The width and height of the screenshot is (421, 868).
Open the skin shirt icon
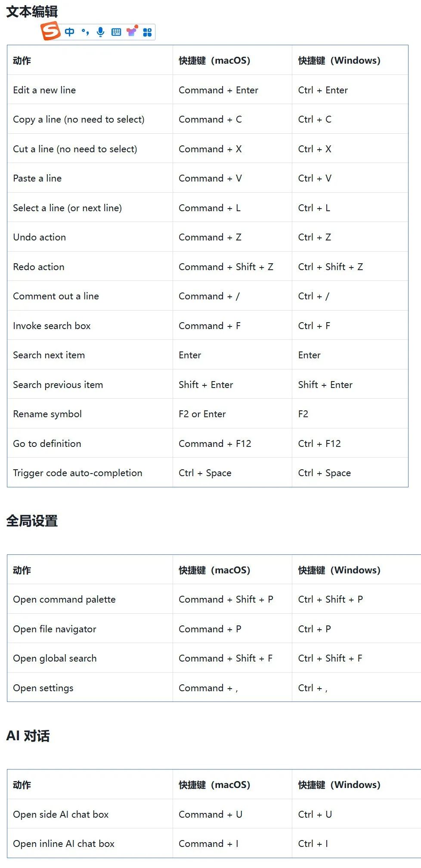point(132,31)
